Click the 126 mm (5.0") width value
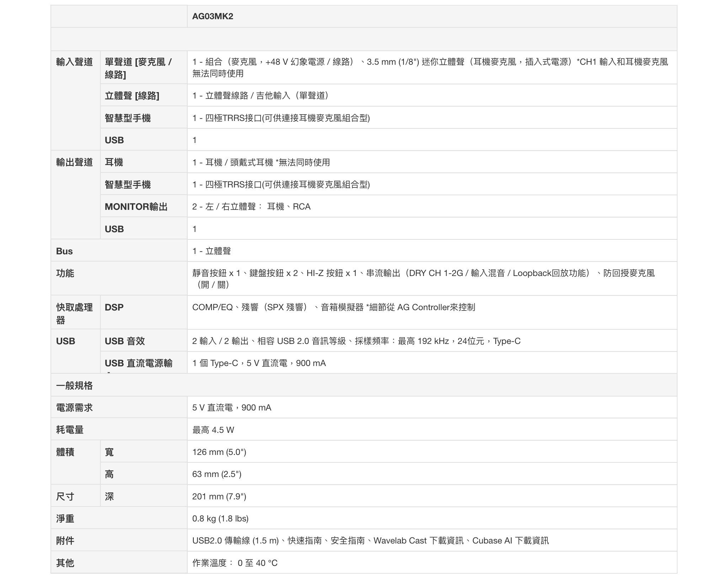 coord(219,452)
